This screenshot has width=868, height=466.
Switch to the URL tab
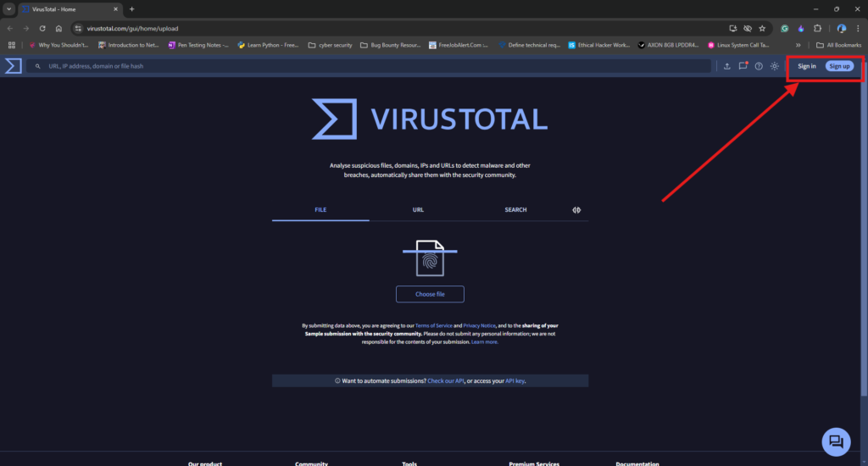418,210
